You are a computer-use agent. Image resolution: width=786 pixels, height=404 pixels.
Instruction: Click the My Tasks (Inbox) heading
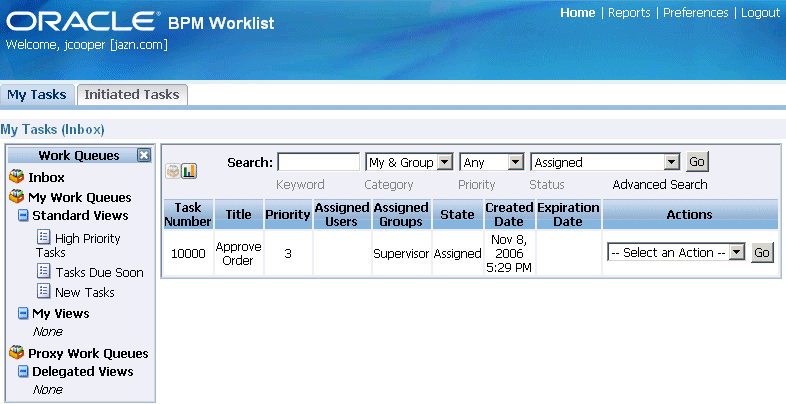[x=52, y=129]
